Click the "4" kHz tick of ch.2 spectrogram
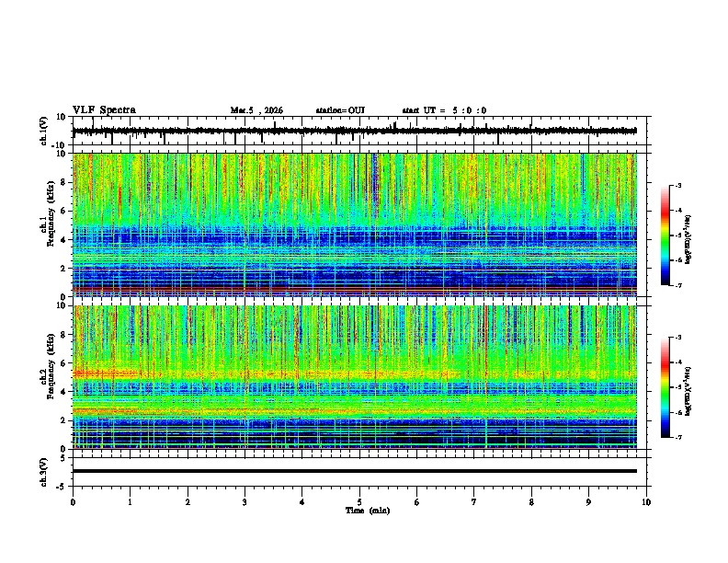Image resolution: width=728 pixels, height=563 pixels. (64, 393)
